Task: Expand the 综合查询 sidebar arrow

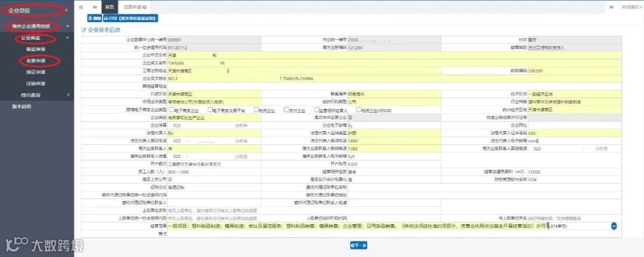Action: click(68, 95)
